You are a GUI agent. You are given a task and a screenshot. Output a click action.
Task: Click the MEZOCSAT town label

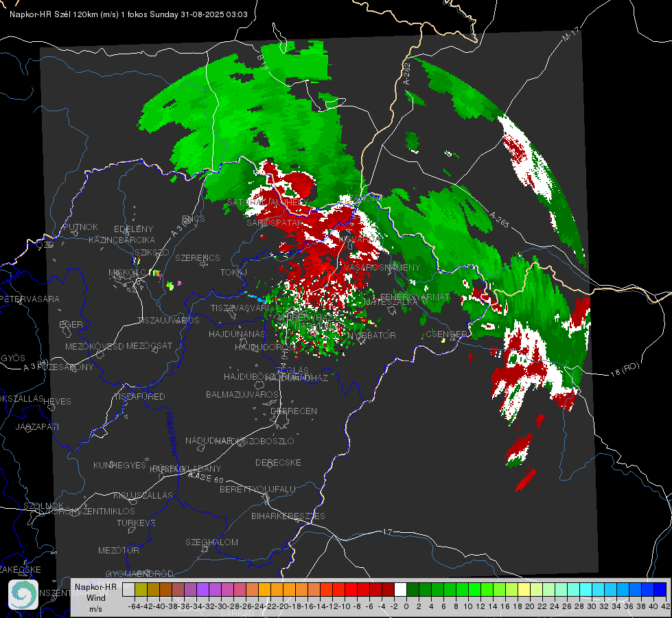pyautogui.click(x=149, y=346)
